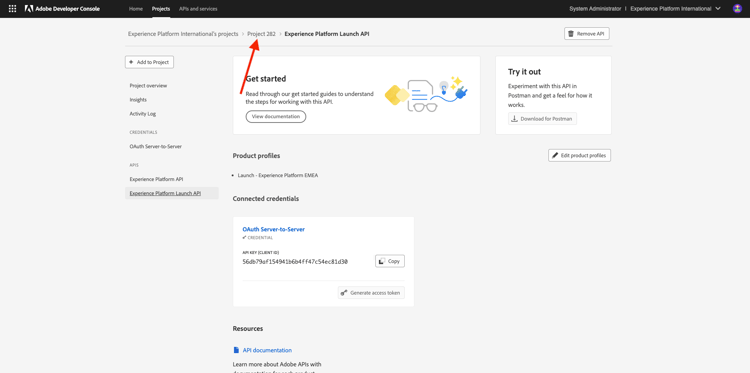This screenshot has height=373, width=750.
Task: Open the user profile avatar
Action: [x=737, y=9]
